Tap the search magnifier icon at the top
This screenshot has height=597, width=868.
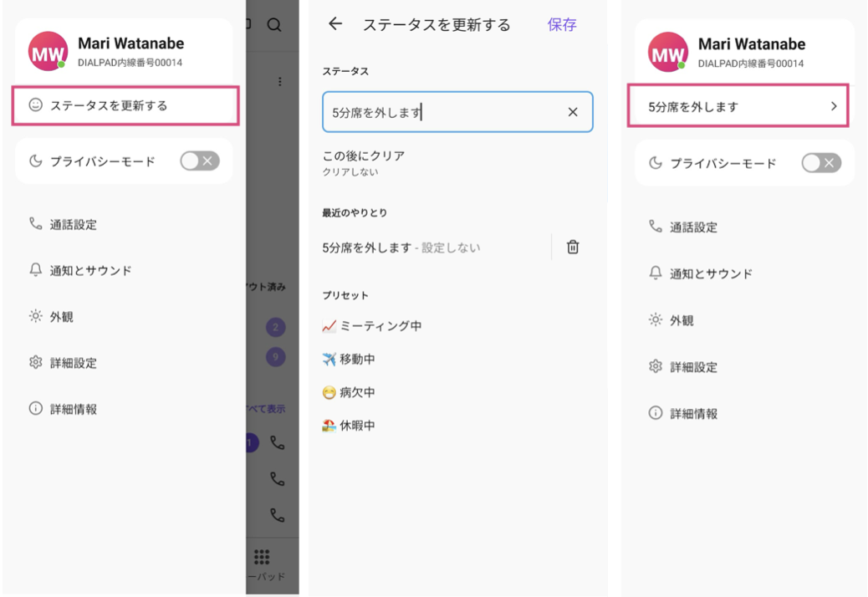274,25
